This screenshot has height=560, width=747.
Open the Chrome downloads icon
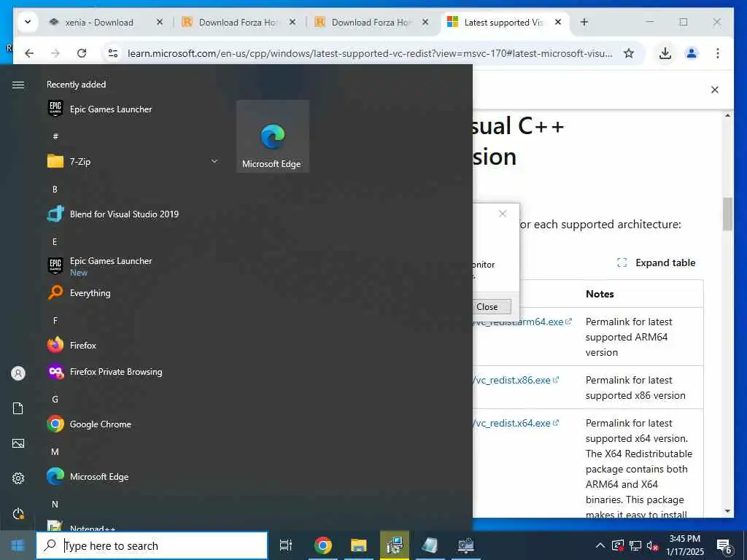click(x=665, y=53)
